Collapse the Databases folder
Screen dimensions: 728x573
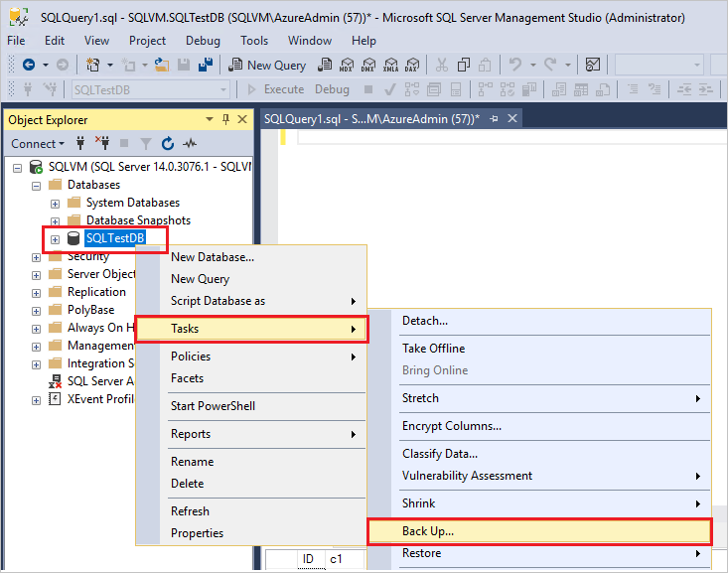36,187
